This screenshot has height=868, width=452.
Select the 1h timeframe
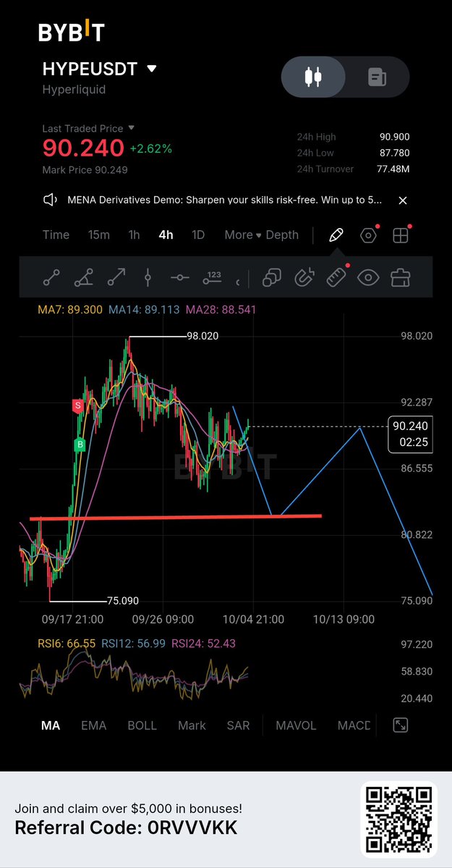(x=134, y=235)
